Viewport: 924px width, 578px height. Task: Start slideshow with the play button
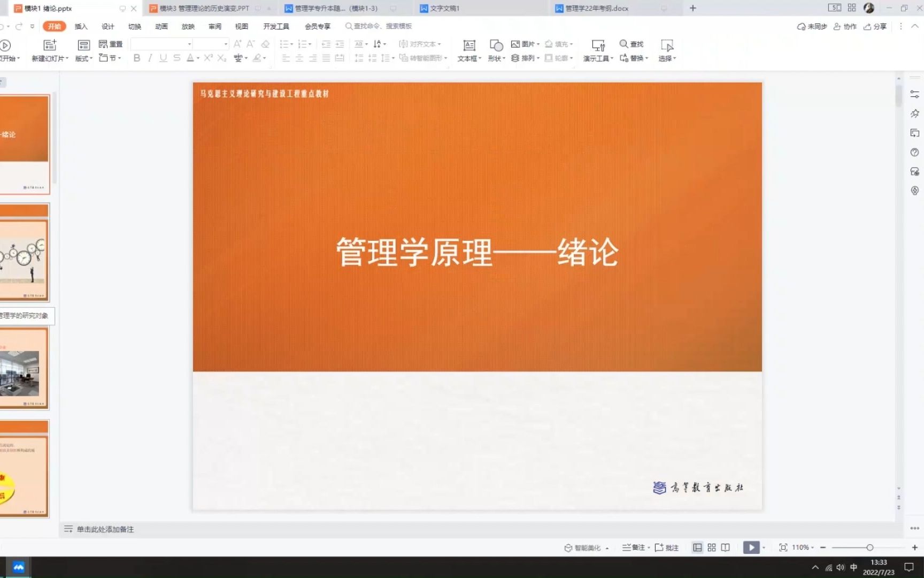751,547
